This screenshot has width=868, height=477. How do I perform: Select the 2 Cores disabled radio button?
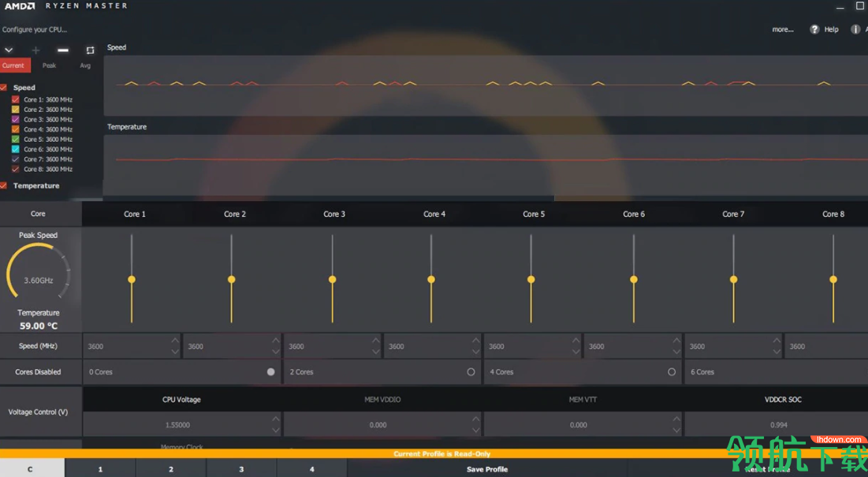pos(471,372)
